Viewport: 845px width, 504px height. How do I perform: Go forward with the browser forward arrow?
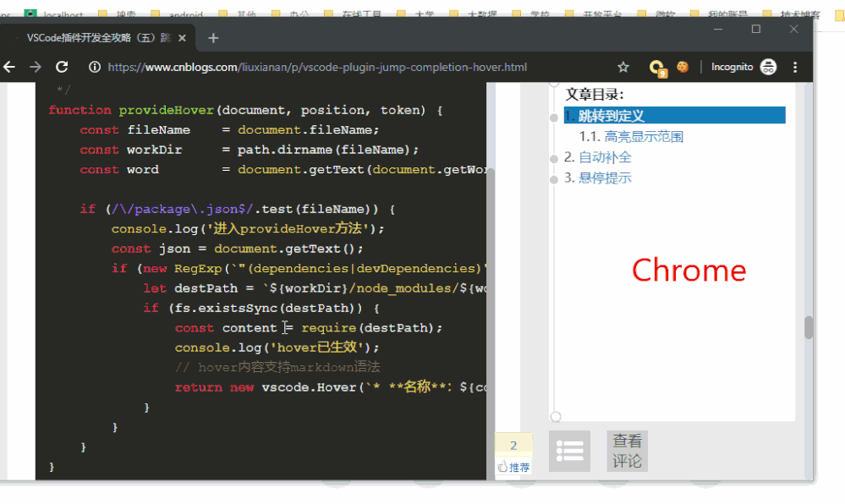(x=35, y=67)
